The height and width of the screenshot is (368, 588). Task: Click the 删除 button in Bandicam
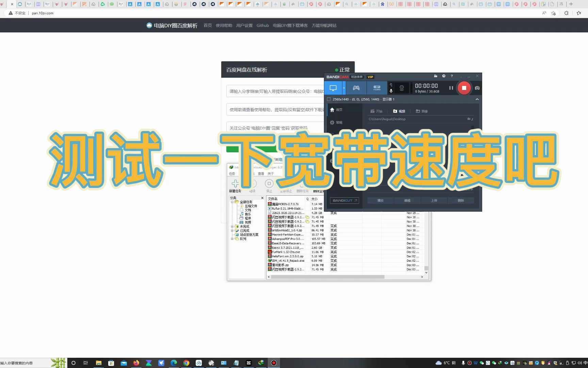pyautogui.click(x=461, y=200)
